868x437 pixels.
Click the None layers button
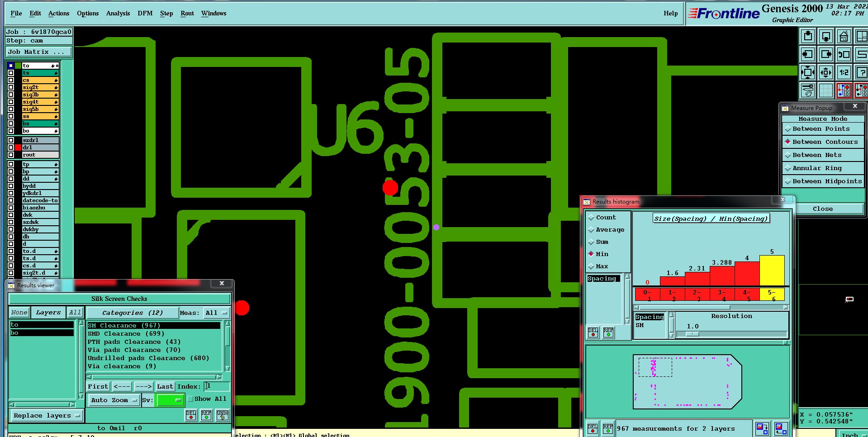(x=19, y=312)
